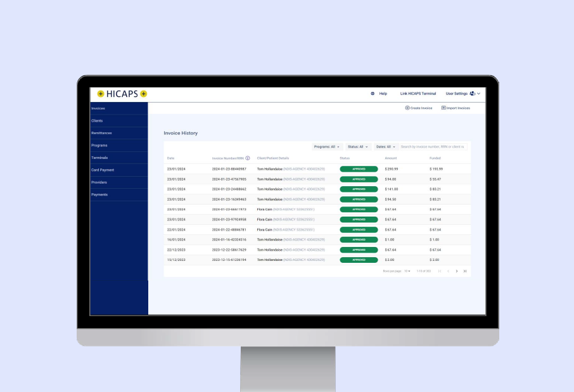Screen dimensions: 574x392
Task: Click the Invoice Number/RRN info icon
Action: point(248,158)
